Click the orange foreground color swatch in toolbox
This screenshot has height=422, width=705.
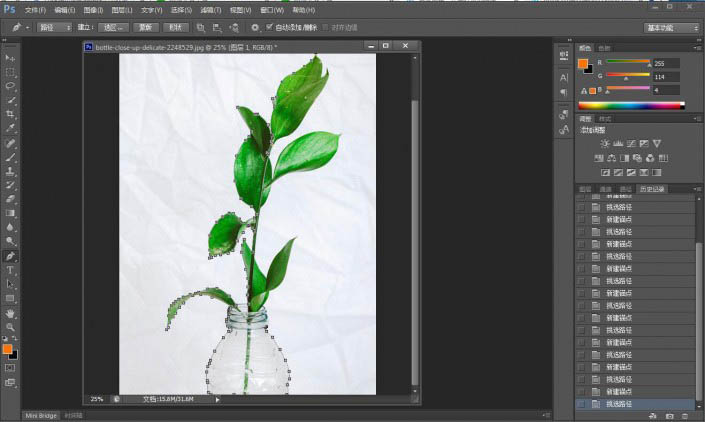point(8,349)
